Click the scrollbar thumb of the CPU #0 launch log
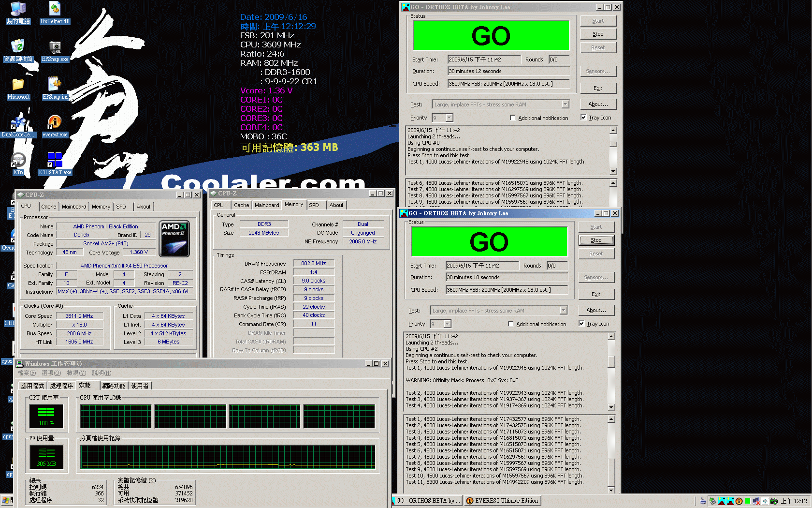This screenshot has height=508, width=812. (613, 144)
